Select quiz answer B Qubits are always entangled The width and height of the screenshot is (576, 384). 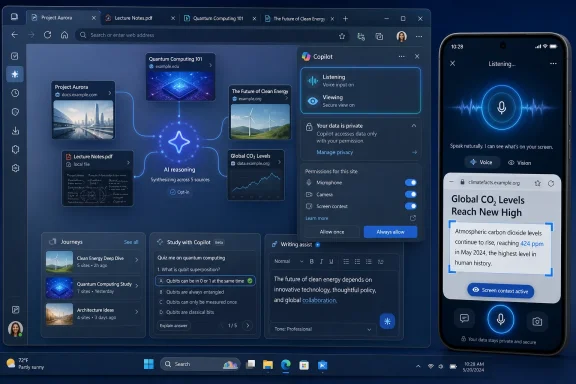coord(205,292)
